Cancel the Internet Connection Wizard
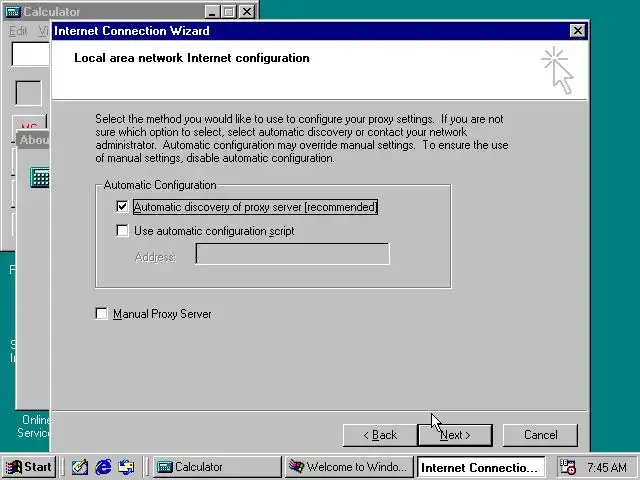This screenshot has width=640, height=480. tap(540, 435)
